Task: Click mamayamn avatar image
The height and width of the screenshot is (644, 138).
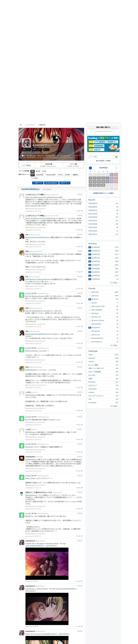Action: (x=22, y=458)
